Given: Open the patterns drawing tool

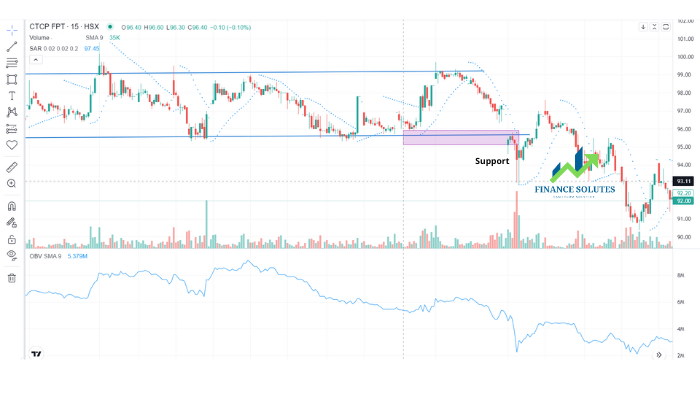Looking at the screenshot, I should click(x=12, y=112).
